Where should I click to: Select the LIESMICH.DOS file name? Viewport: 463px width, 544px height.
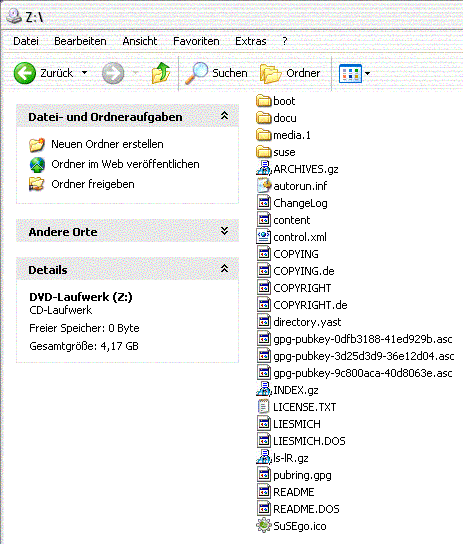click(309, 441)
